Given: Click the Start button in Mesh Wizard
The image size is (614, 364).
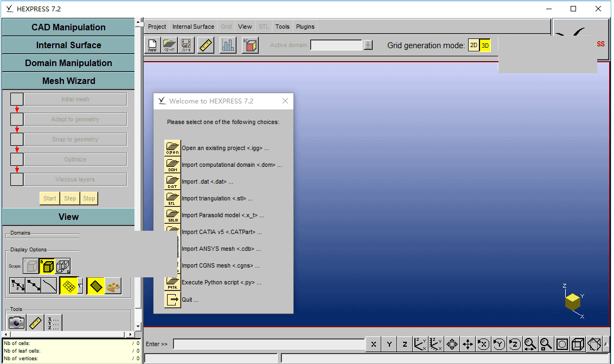Looking at the screenshot, I should click(x=50, y=198).
